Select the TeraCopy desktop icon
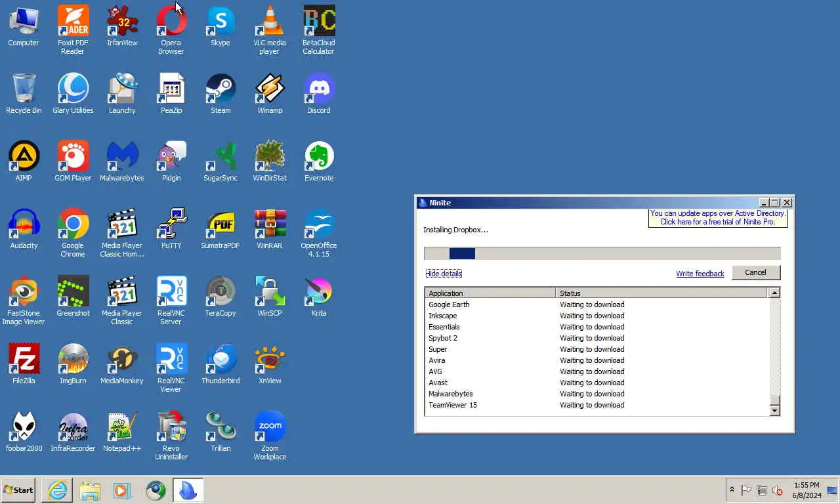This screenshot has width=840, height=504. tap(220, 297)
